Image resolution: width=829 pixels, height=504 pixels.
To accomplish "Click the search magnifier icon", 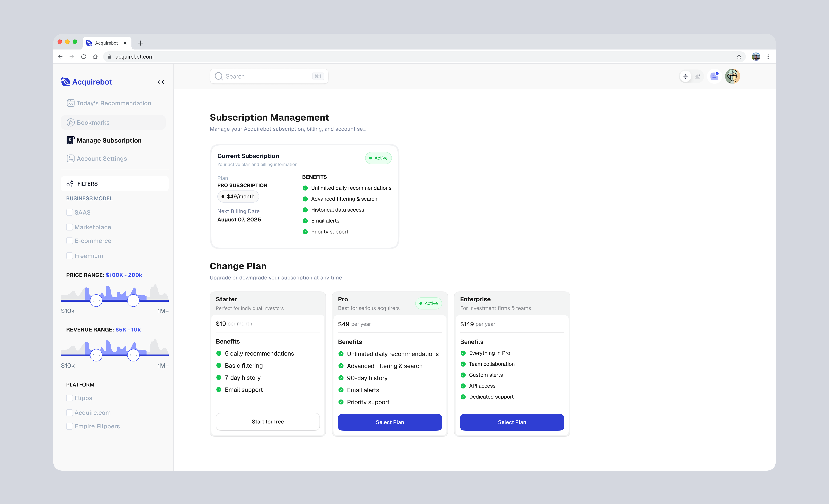I will pyautogui.click(x=219, y=76).
